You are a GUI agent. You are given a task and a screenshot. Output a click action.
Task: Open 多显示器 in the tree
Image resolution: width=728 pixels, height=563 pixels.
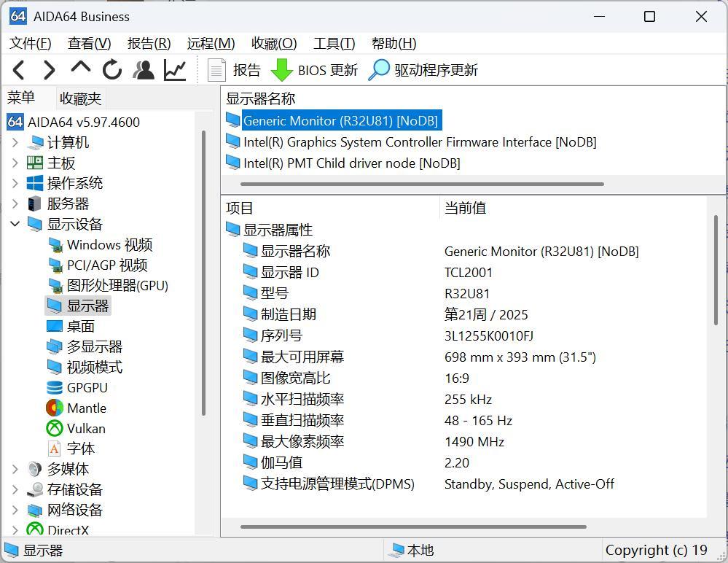[x=85, y=346]
